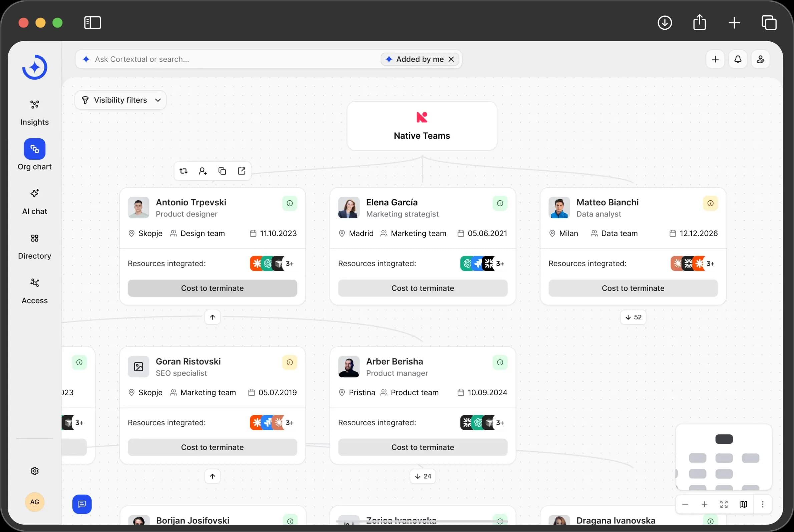The width and height of the screenshot is (794, 532).
Task: Show Matteo Bianchi's integrated resources icons
Action: click(693, 264)
